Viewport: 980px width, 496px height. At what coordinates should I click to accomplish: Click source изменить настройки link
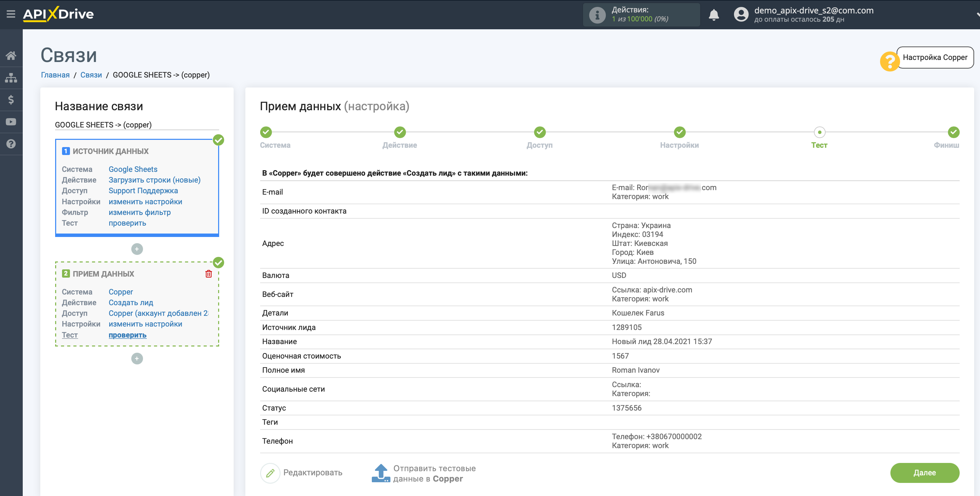[x=145, y=201]
